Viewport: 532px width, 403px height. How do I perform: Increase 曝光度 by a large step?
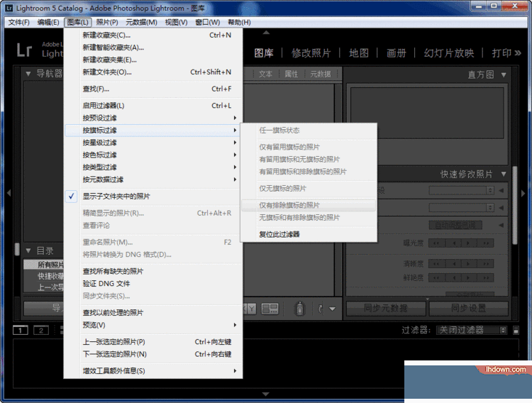[x=486, y=243]
